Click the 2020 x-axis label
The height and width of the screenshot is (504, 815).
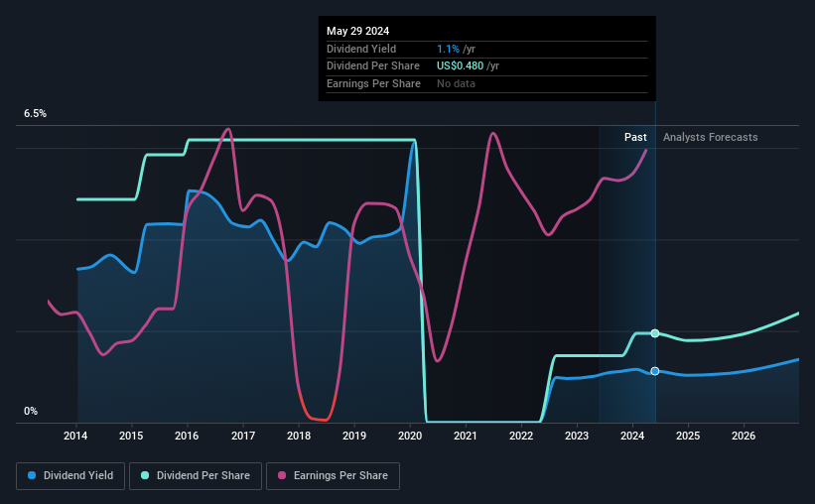click(x=410, y=436)
